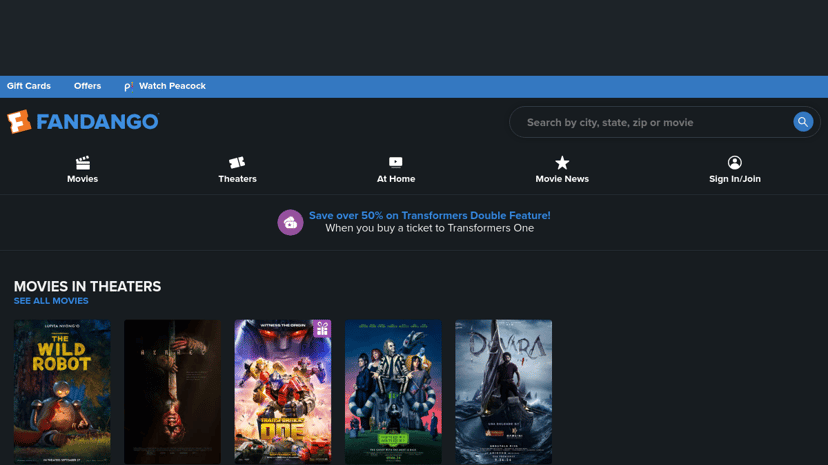Open the Beetlejuice Beetlejuice poster
Viewport: 828px width, 465px height.
tap(393, 392)
